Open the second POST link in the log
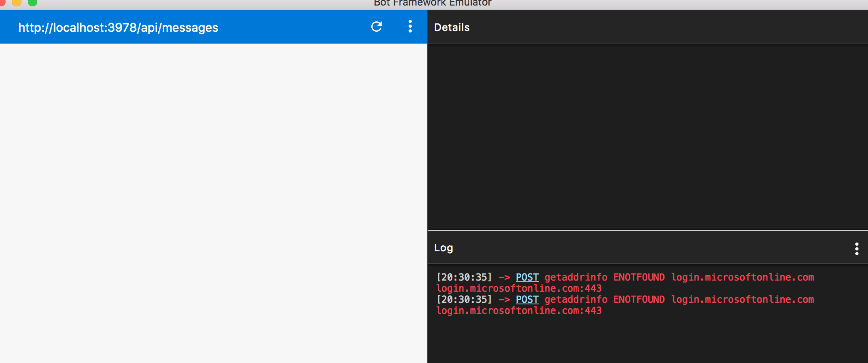This screenshot has width=868, height=363. [x=527, y=300]
